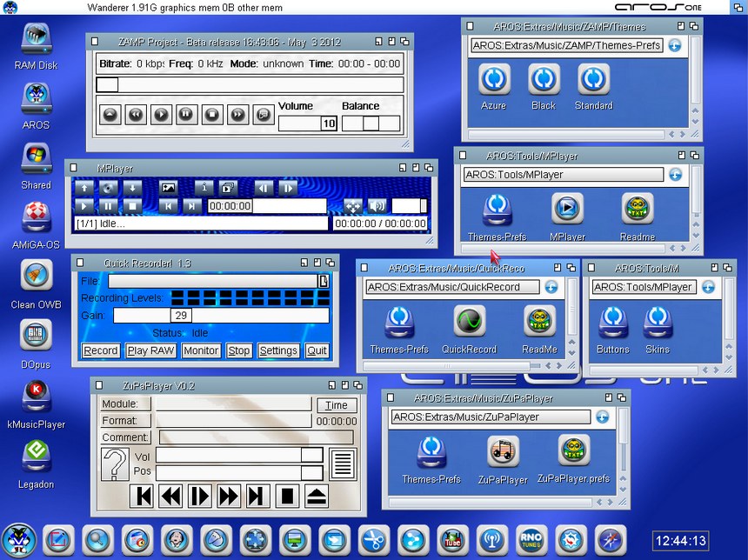Click the ZAMP eject button
The height and width of the screenshot is (560, 748).
[x=110, y=114]
